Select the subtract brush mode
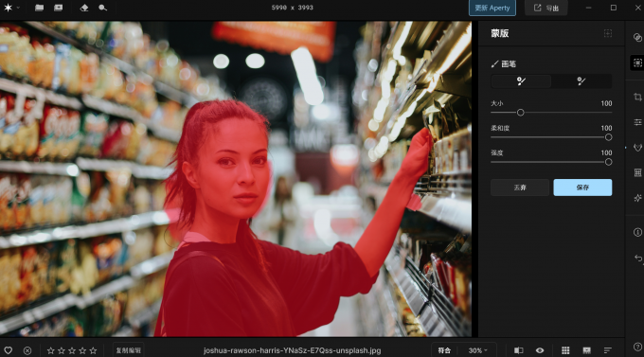This screenshot has width=644, height=357. (x=581, y=81)
